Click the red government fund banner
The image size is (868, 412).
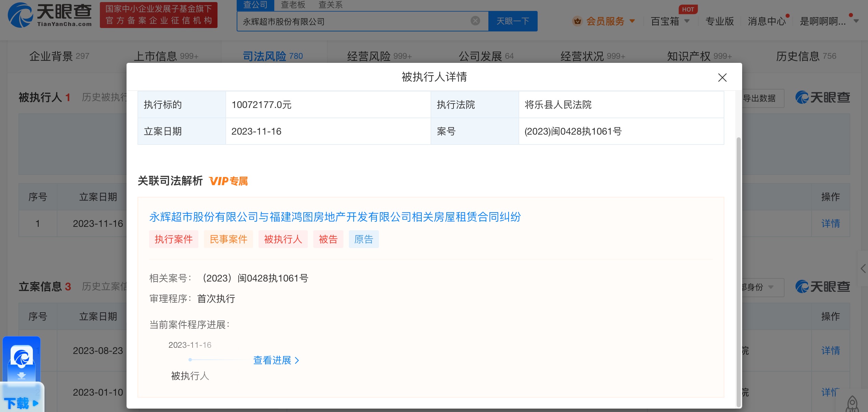pyautogui.click(x=159, y=15)
